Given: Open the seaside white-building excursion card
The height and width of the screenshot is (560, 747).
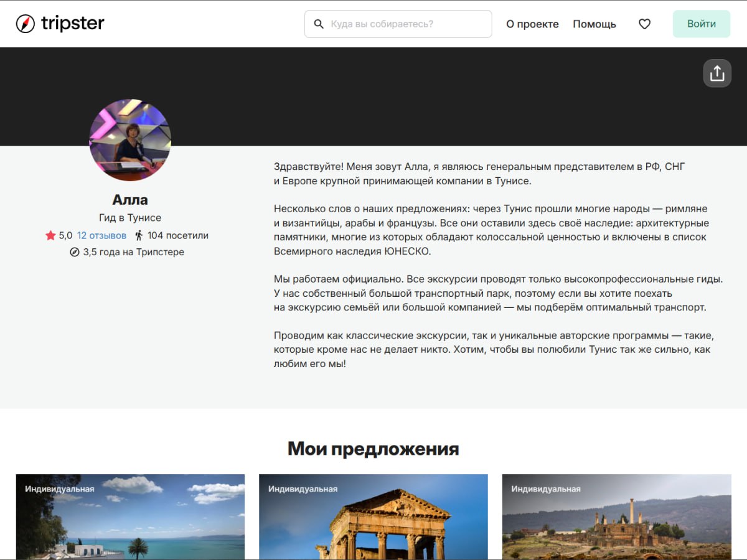Looking at the screenshot, I should tap(130, 517).
